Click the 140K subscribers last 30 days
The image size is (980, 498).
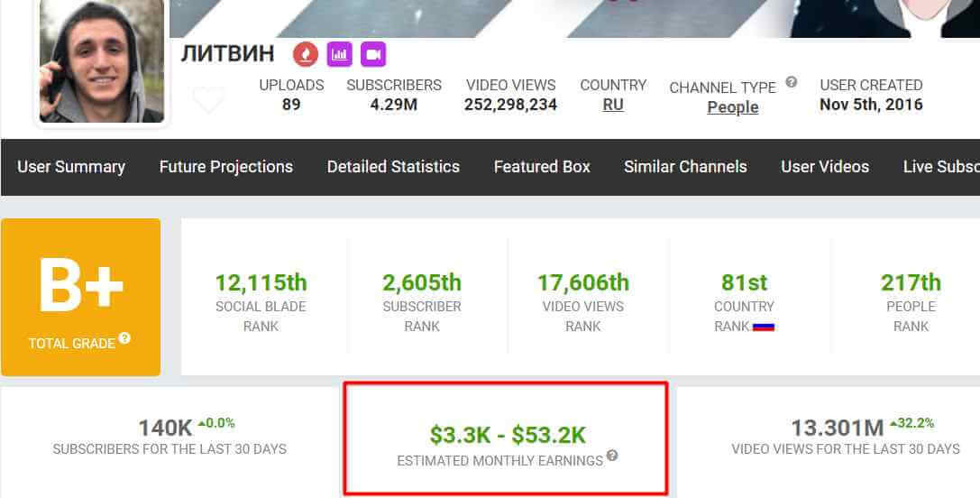pyautogui.click(x=165, y=429)
